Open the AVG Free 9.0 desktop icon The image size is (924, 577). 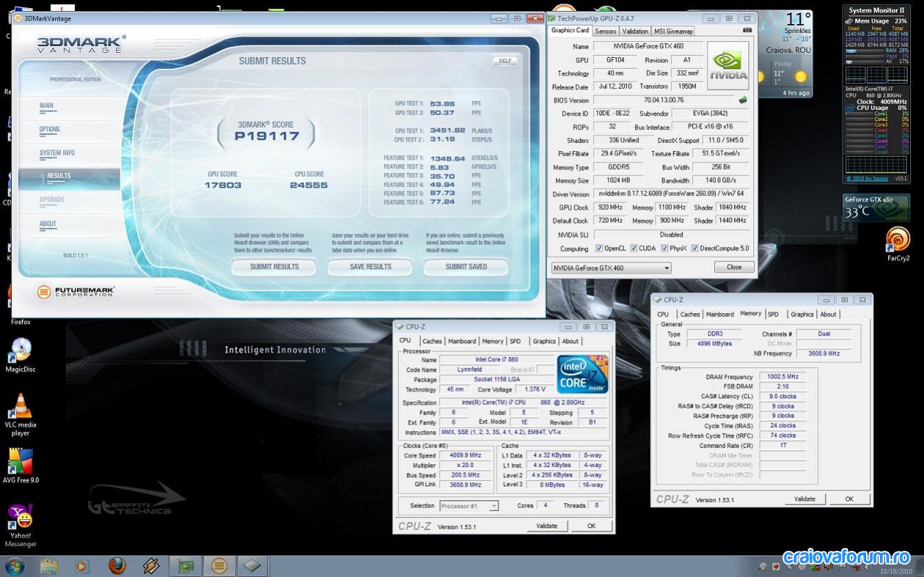[x=21, y=466]
